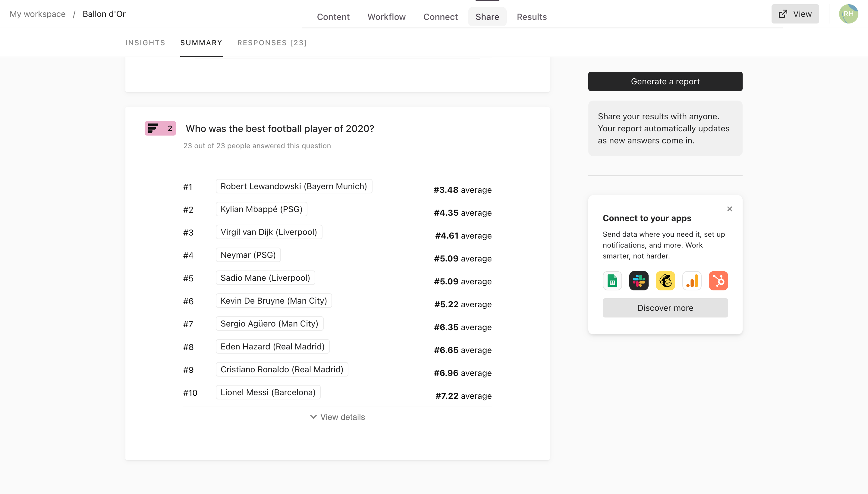Screen dimensions: 868x494
Task: Click the 'Share your results with anyone' note
Action: click(665, 128)
